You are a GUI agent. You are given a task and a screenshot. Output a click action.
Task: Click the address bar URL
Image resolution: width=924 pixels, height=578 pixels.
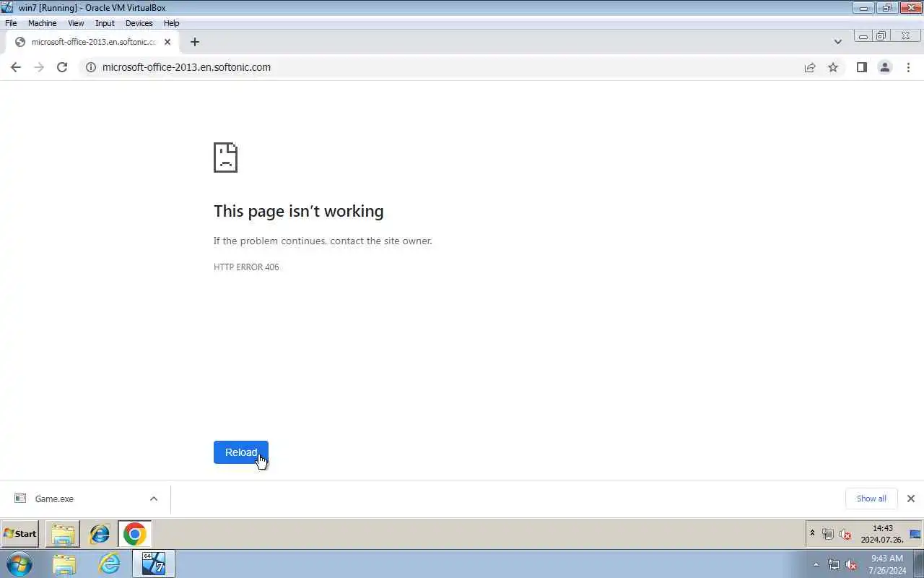point(186,67)
